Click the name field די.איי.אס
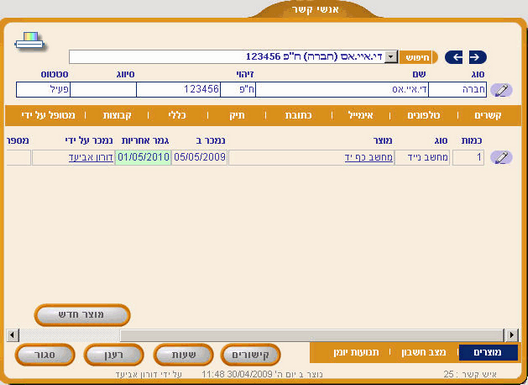528x385 pixels. 342,90
